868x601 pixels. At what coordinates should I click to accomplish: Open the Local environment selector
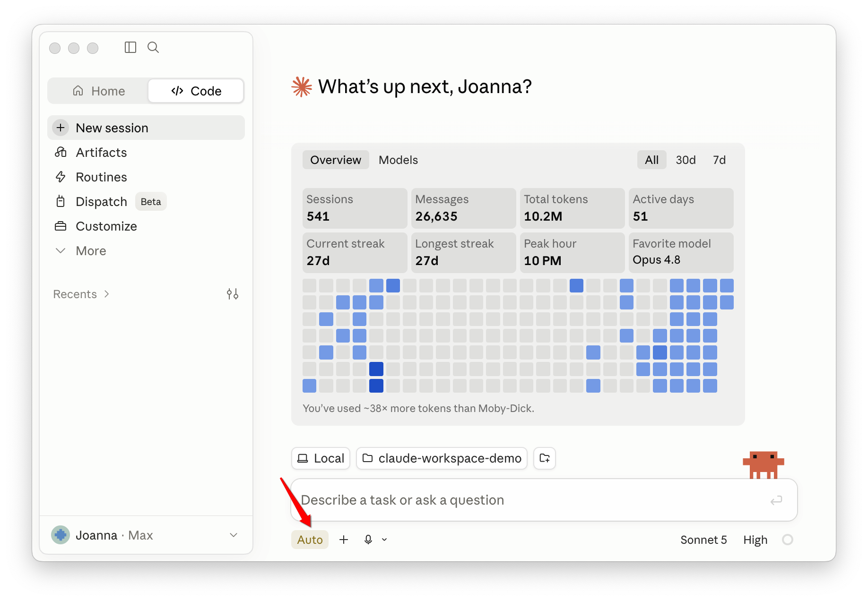point(321,458)
